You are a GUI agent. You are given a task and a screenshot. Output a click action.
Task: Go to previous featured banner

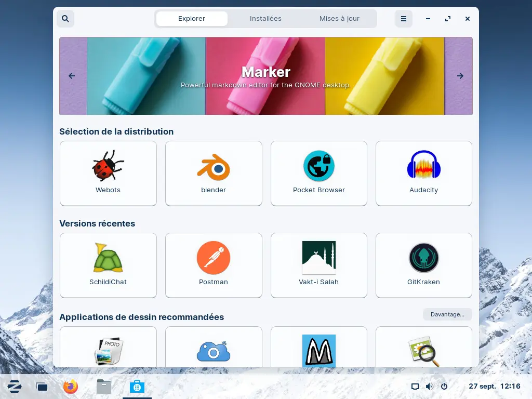pyautogui.click(x=72, y=76)
